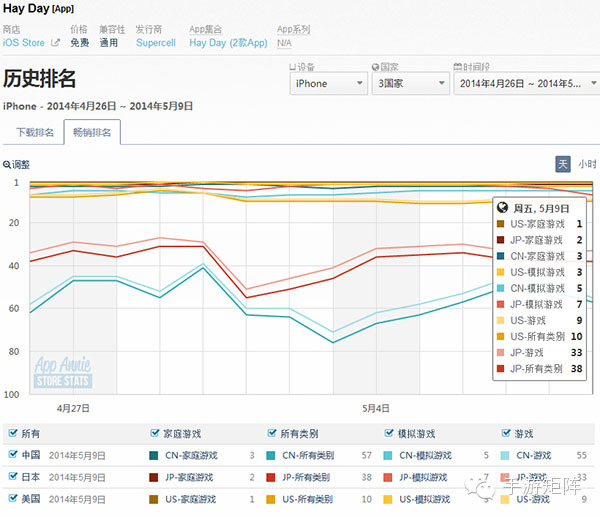Open the Hay Day (2款App) collection link

tap(228, 43)
